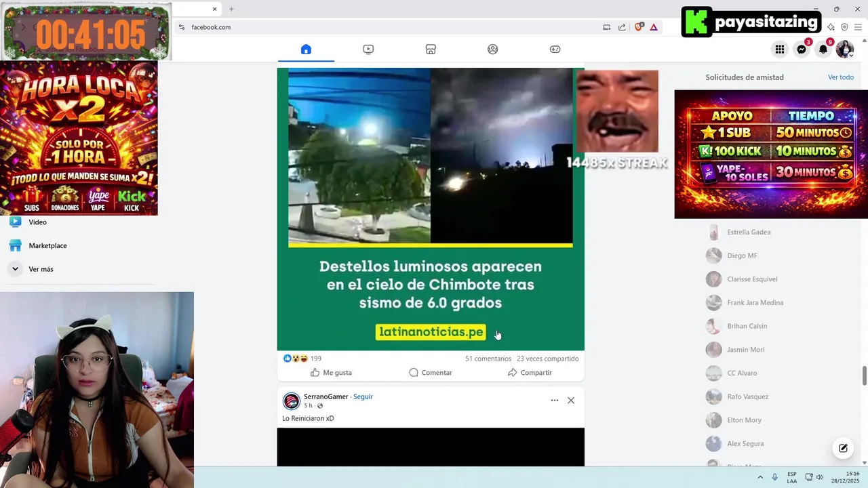
Task: Click the Me gusta button
Action: pos(331,373)
